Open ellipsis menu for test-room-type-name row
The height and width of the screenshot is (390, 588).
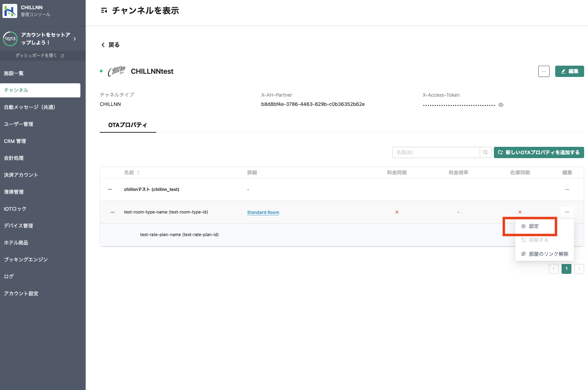pyautogui.click(x=567, y=212)
